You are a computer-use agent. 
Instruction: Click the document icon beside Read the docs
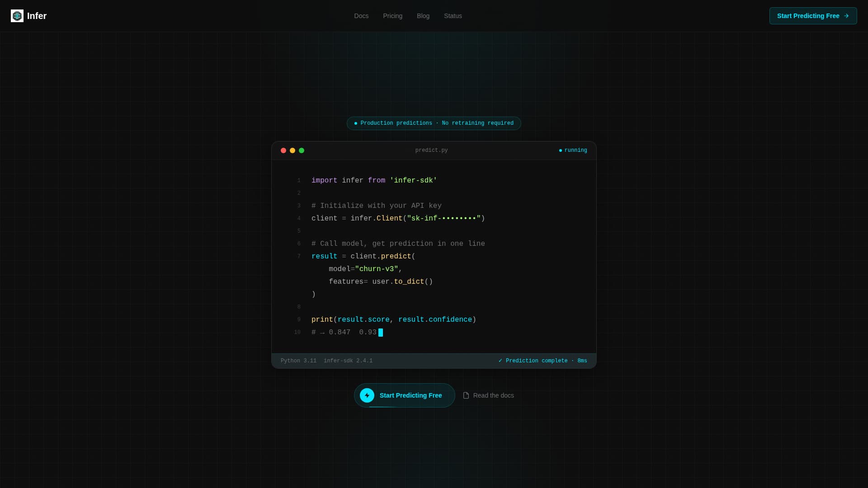tap(466, 395)
